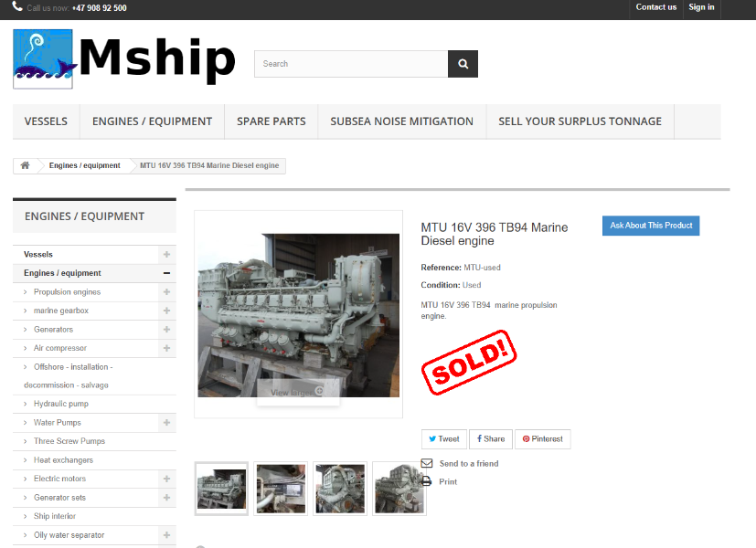
Task: Expand the Propulsion engines subcategory
Action: [166, 292]
